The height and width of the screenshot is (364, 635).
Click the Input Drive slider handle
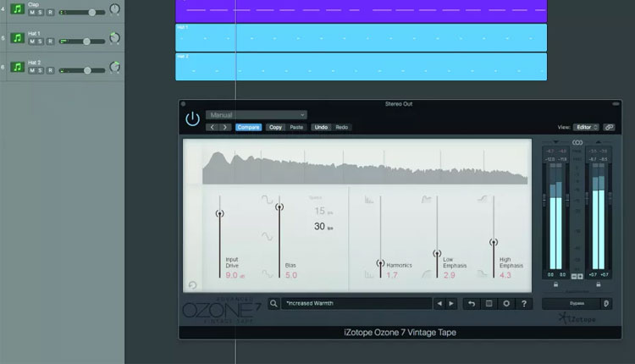click(220, 213)
